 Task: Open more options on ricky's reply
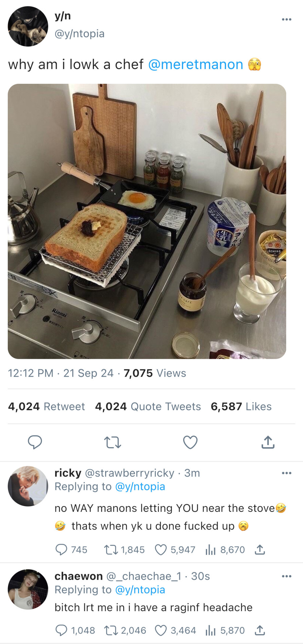click(x=287, y=473)
